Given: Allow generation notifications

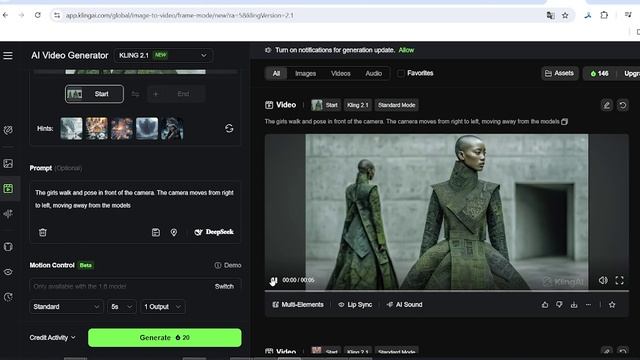Looking at the screenshot, I should [406, 50].
